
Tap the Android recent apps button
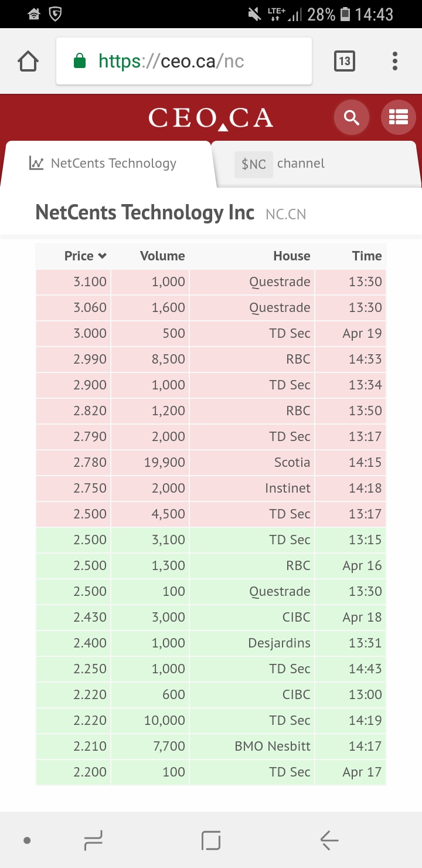(93, 840)
